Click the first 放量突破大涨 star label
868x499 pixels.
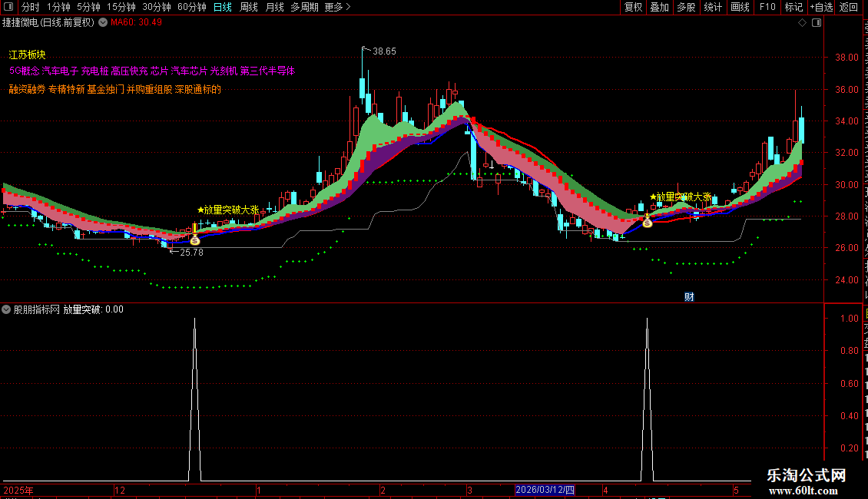pos(229,210)
